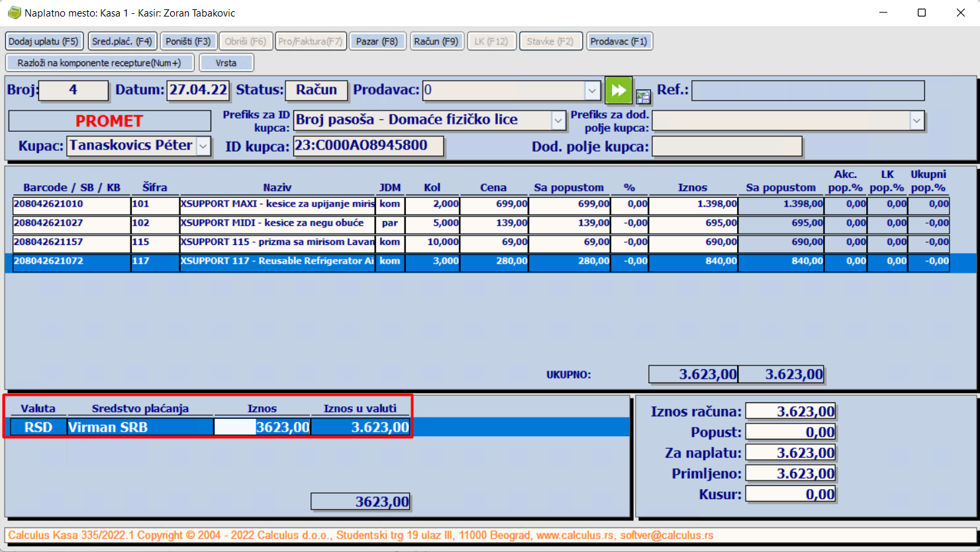The image size is (980, 552).
Task: Expand the Prodavac dropdown arrow
Action: (x=592, y=90)
